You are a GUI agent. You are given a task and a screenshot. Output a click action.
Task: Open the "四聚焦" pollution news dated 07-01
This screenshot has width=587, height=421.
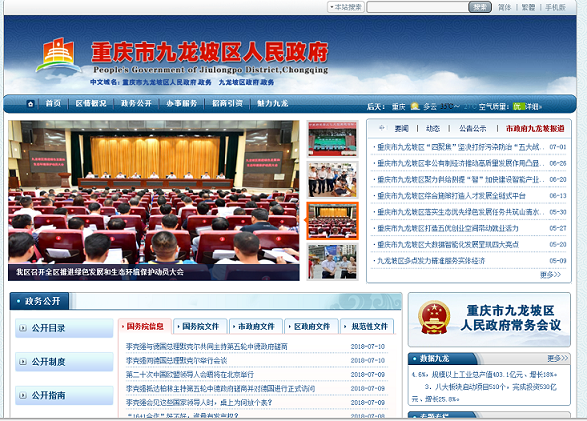tap(460, 147)
